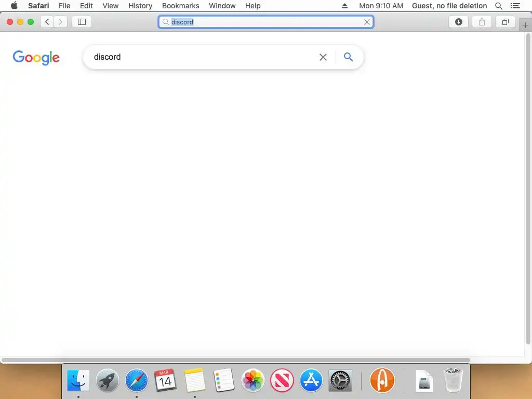The width and height of the screenshot is (532, 399).
Task: Open Calendar from the Dock
Action: (x=165, y=380)
